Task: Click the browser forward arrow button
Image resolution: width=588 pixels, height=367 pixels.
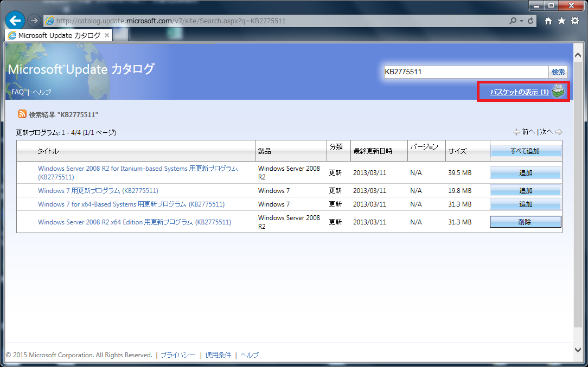Action: pos(34,21)
